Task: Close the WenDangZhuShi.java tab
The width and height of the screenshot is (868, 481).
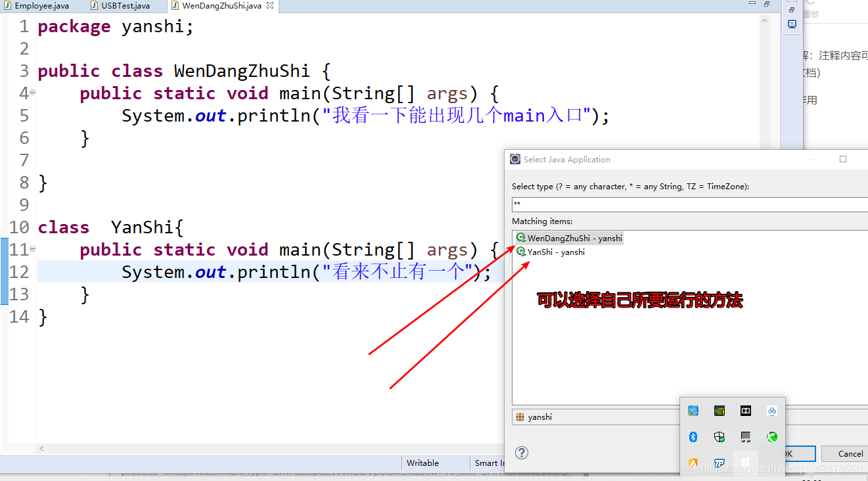Action: [x=270, y=5]
